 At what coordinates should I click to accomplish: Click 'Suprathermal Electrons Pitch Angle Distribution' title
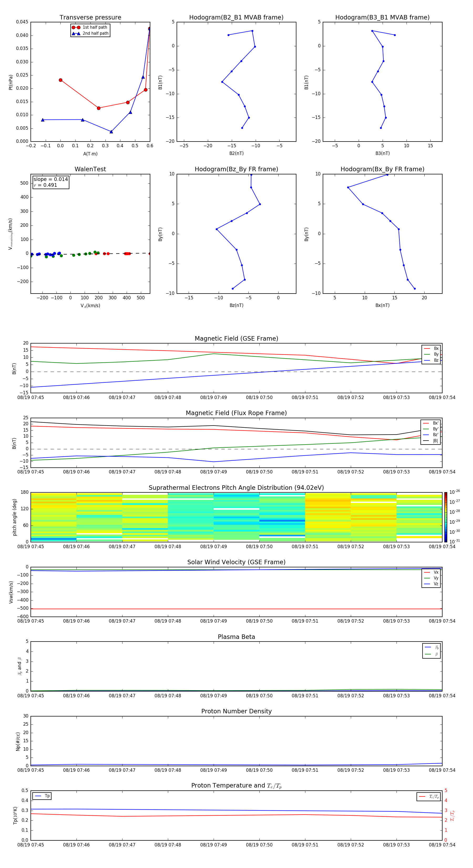[x=236, y=488]
